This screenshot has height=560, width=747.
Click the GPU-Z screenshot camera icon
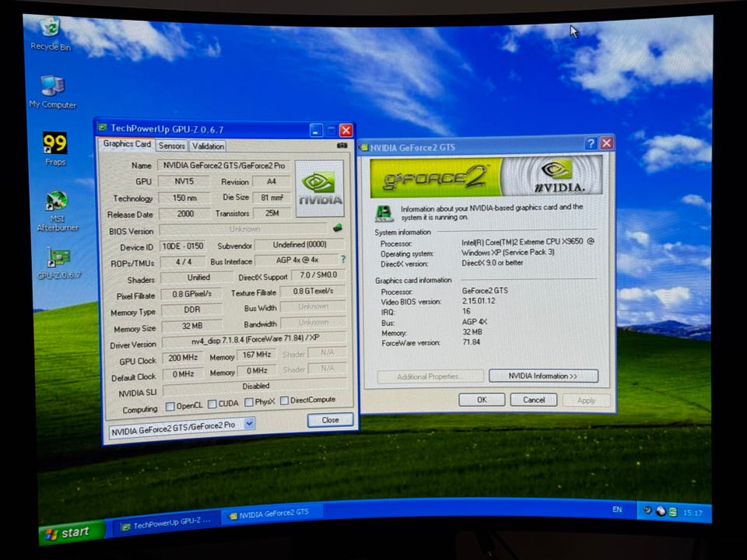(x=342, y=145)
